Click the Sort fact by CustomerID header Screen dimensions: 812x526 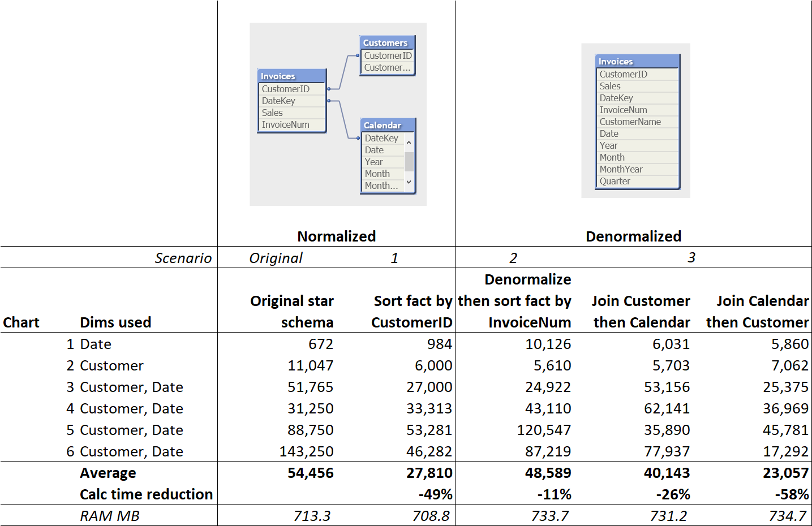(x=412, y=312)
